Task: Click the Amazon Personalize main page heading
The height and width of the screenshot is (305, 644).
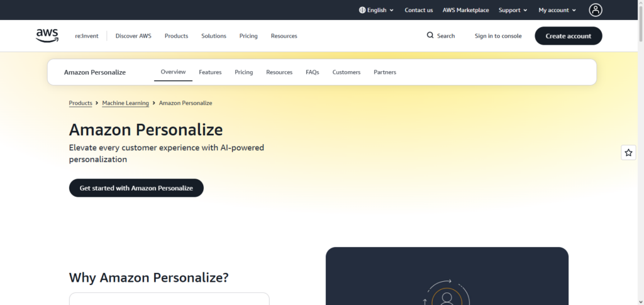Action: pos(146,130)
